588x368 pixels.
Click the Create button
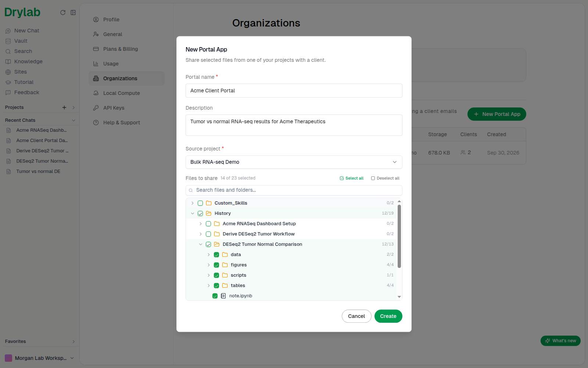388,316
